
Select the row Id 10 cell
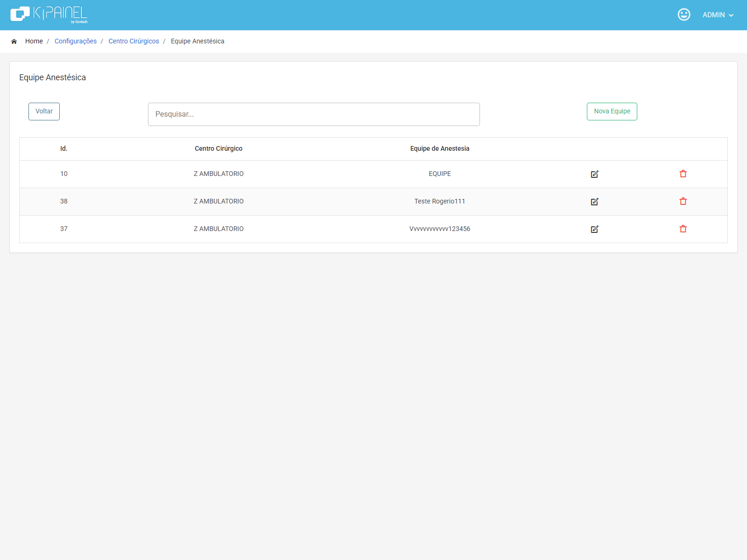[x=64, y=174]
